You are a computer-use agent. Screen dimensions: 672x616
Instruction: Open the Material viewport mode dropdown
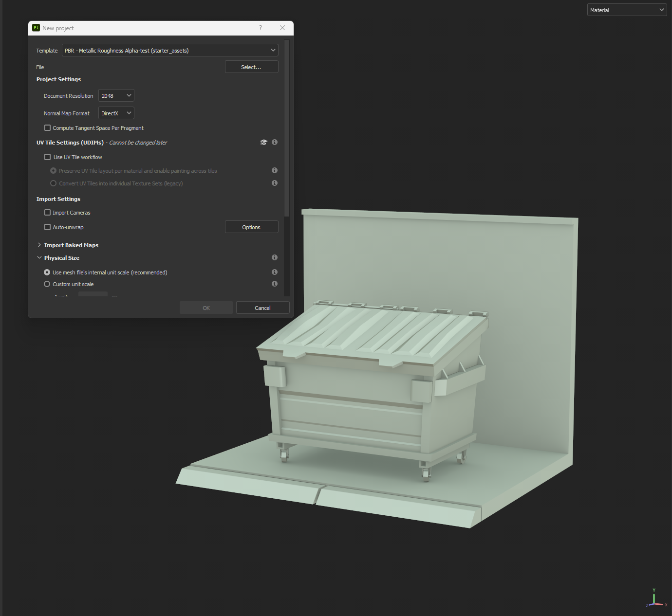click(626, 10)
